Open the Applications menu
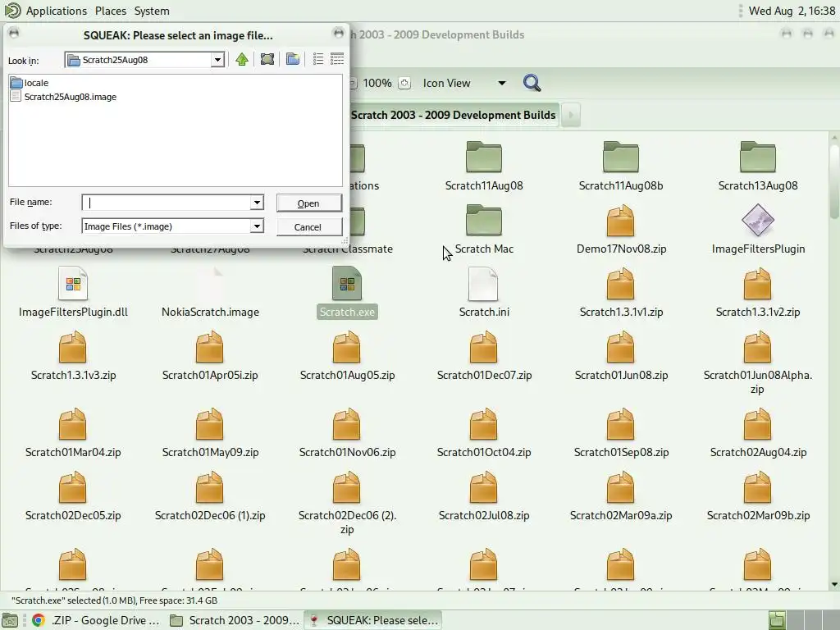 coord(57,11)
